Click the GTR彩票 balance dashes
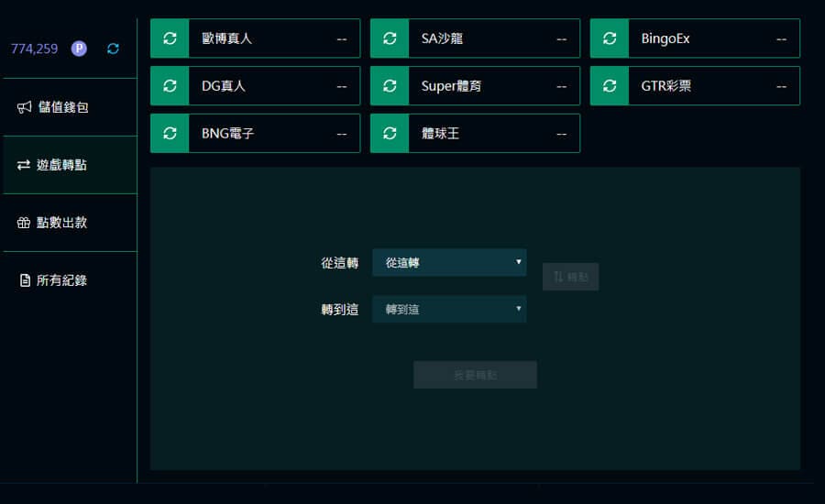Image resolution: width=825 pixels, height=504 pixels. point(781,87)
